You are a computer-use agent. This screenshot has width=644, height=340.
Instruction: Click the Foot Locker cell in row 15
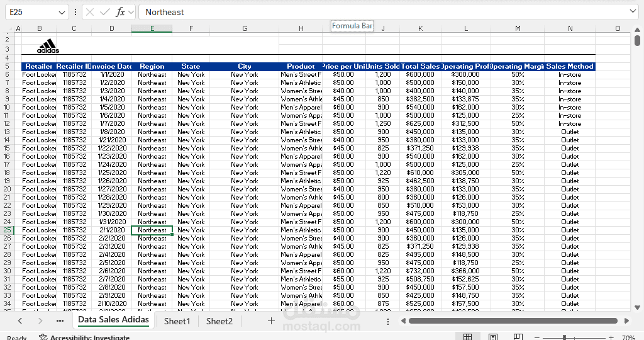click(39, 149)
